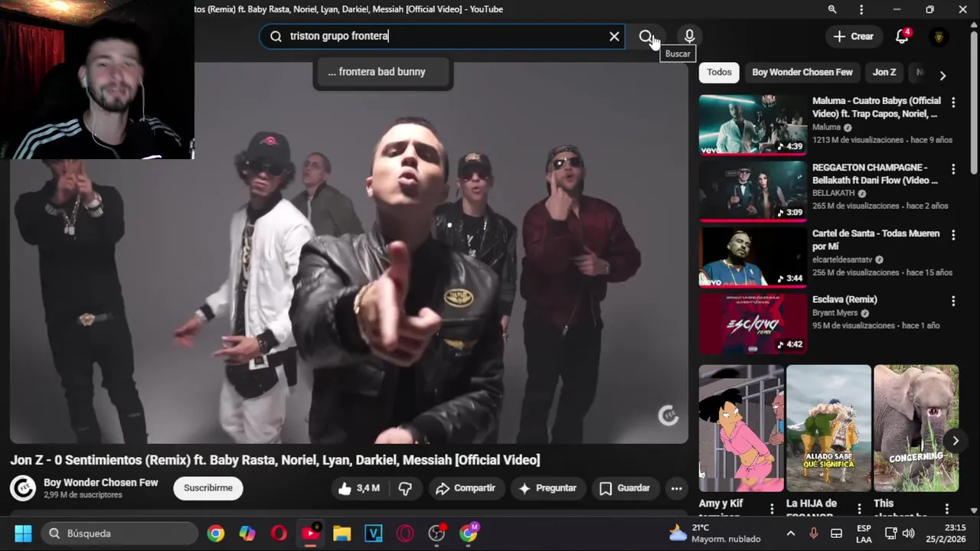980x551 pixels.
Task: Open options for the Amy y Kif short
Action: coord(772,508)
